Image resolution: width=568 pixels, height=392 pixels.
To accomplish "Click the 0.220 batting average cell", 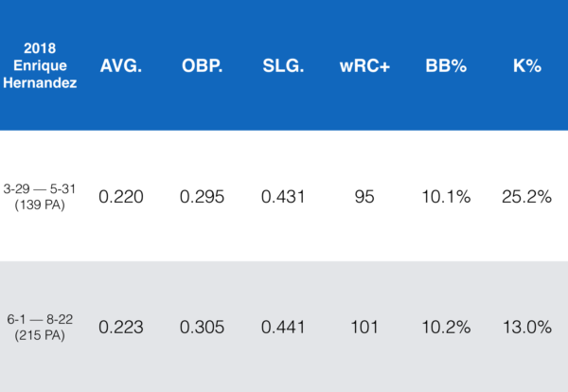I will tap(121, 197).
